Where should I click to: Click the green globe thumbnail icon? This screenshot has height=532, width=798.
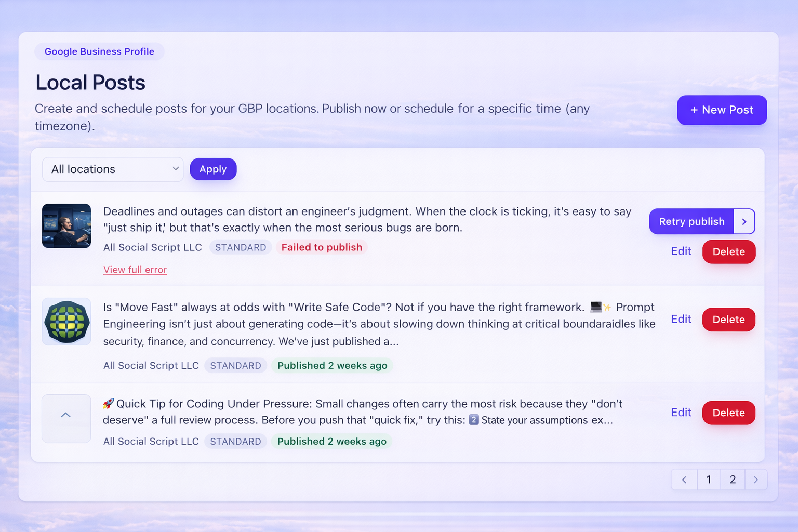66,322
